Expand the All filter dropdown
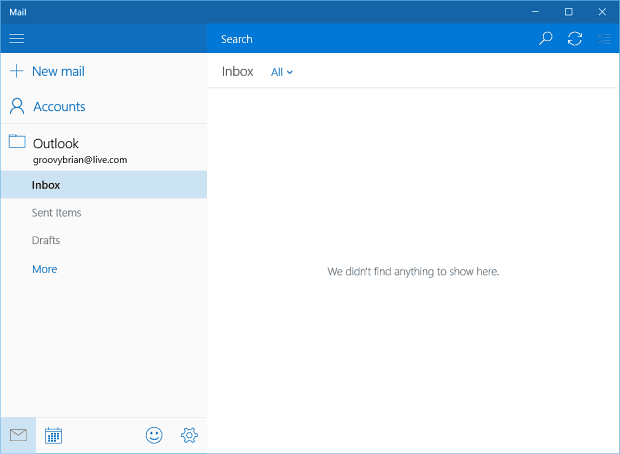Viewport: 620px width, 454px height. pyautogui.click(x=282, y=72)
